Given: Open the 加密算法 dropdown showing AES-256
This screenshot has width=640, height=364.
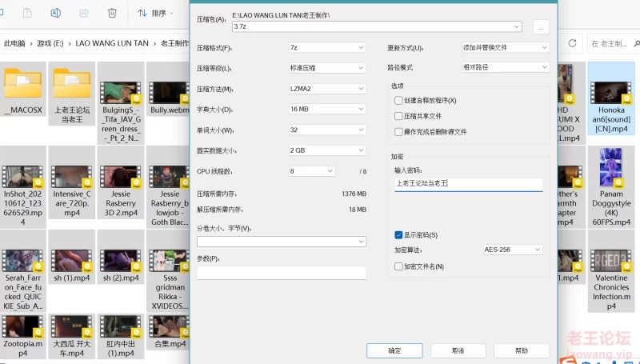Looking at the screenshot, I should [x=513, y=250].
